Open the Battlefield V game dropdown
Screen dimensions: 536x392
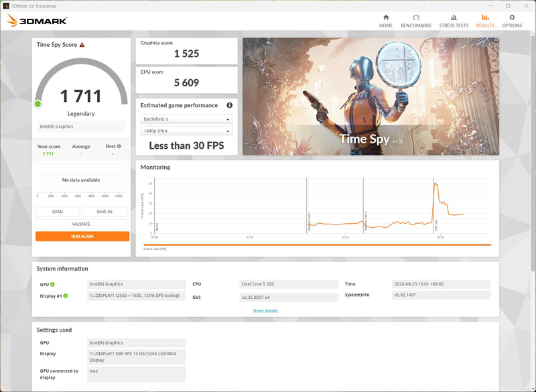pyautogui.click(x=186, y=119)
